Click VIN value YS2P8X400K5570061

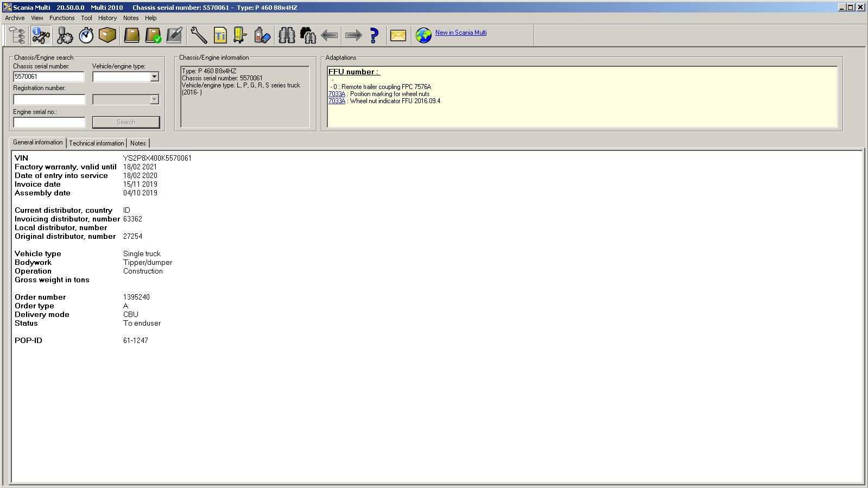(x=157, y=158)
